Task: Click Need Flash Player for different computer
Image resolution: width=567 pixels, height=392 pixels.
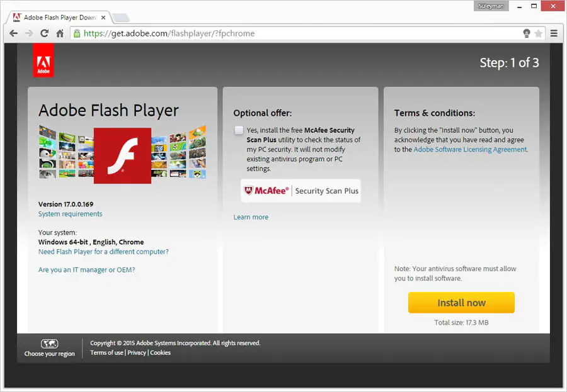Action: point(103,252)
